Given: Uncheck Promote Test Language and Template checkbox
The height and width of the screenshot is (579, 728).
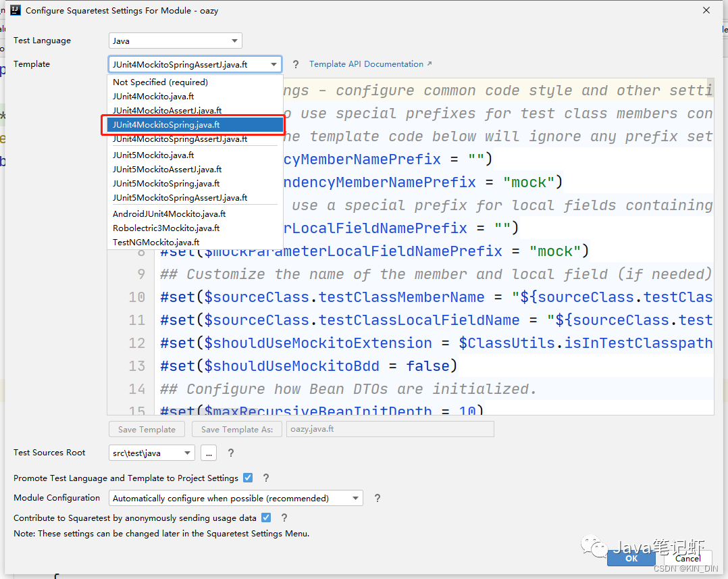Looking at the screenshot, I should 249,478.
